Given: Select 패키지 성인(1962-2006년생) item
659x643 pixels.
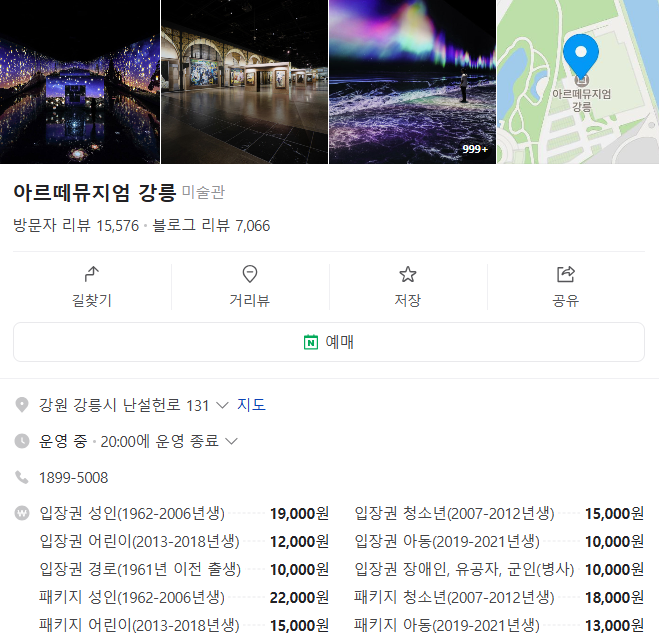Looking at the screenshot, I should (x=132, y=597).
